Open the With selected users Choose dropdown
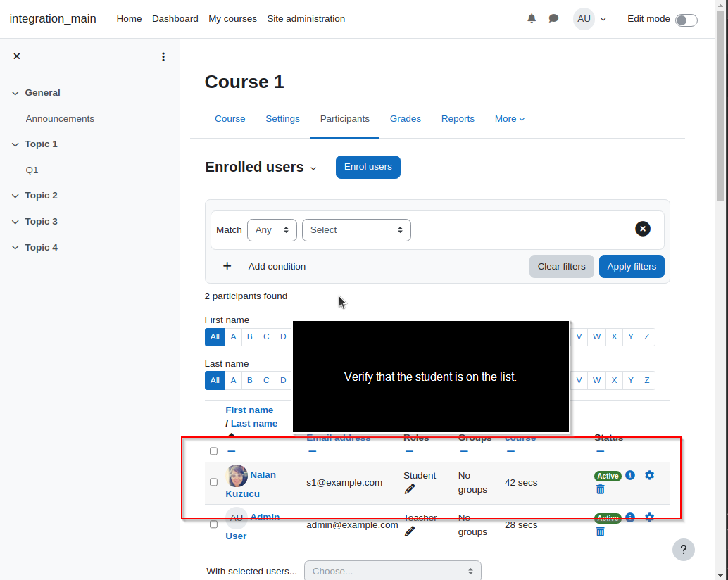The height and width of the screenshot is (580, 728). point(393,571)
